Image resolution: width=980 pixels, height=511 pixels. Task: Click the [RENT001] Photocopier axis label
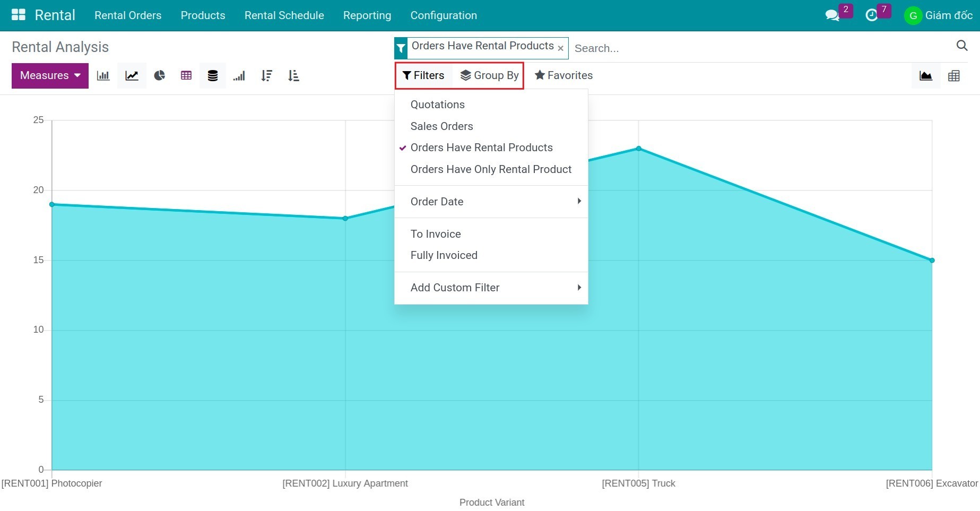(52, 483)
